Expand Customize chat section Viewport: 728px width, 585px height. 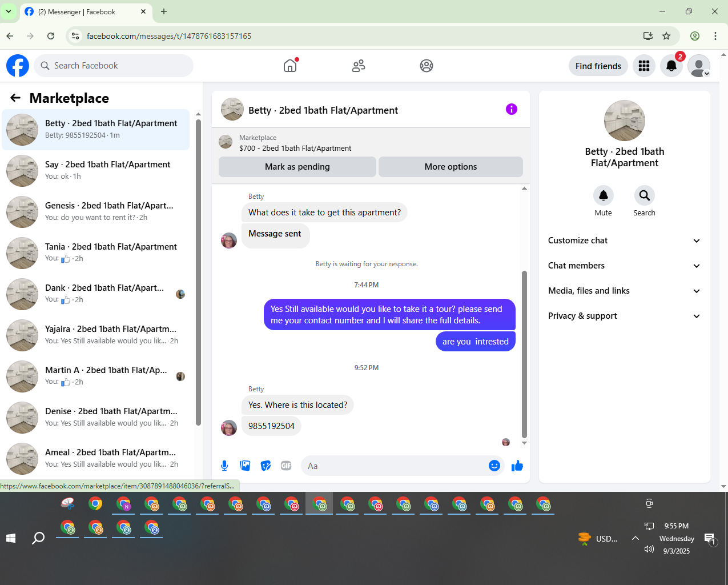pos(625,241)
